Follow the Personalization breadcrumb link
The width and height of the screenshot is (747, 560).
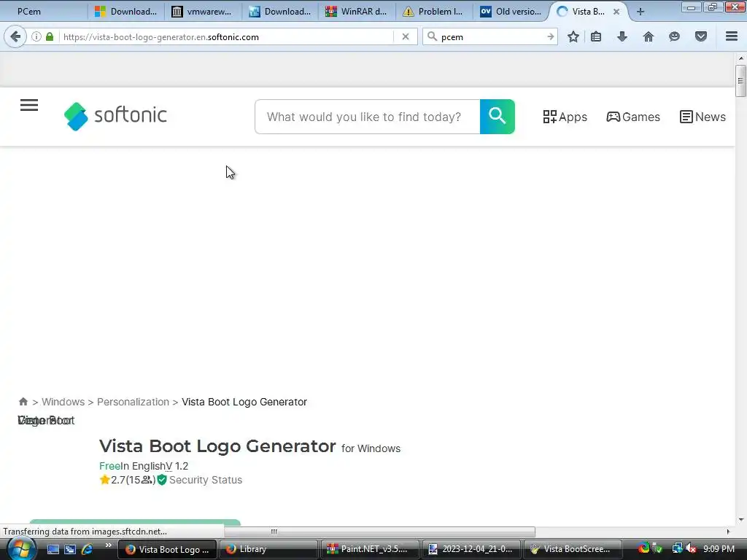(x=133, y=402)
